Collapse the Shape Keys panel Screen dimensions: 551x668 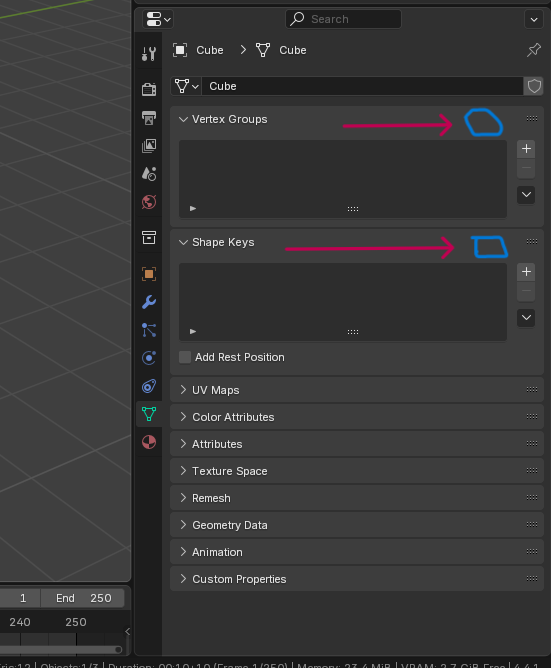pyautogui.click(x=183, y=242)
